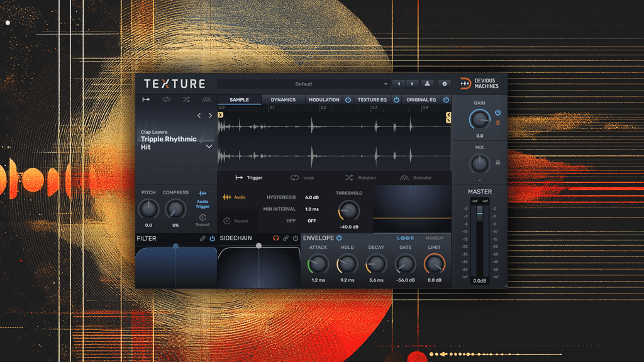Toggle the Sidechain power button
644x362 pixels.
click(296, 238)
